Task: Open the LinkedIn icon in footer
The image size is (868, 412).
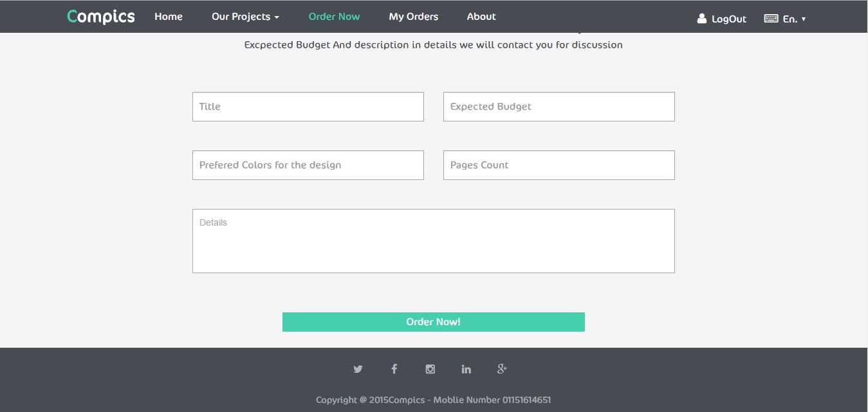Action: pos(466,369)
